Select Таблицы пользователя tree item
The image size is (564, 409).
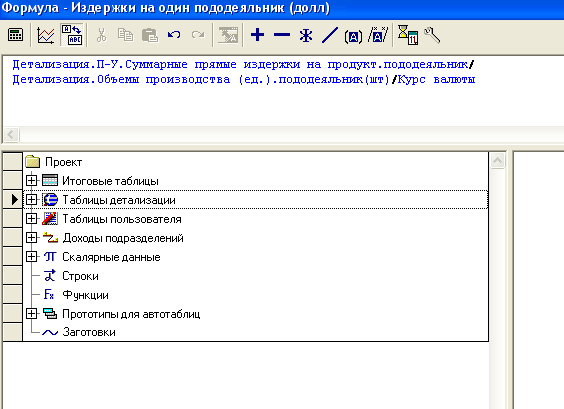(122, 219)
